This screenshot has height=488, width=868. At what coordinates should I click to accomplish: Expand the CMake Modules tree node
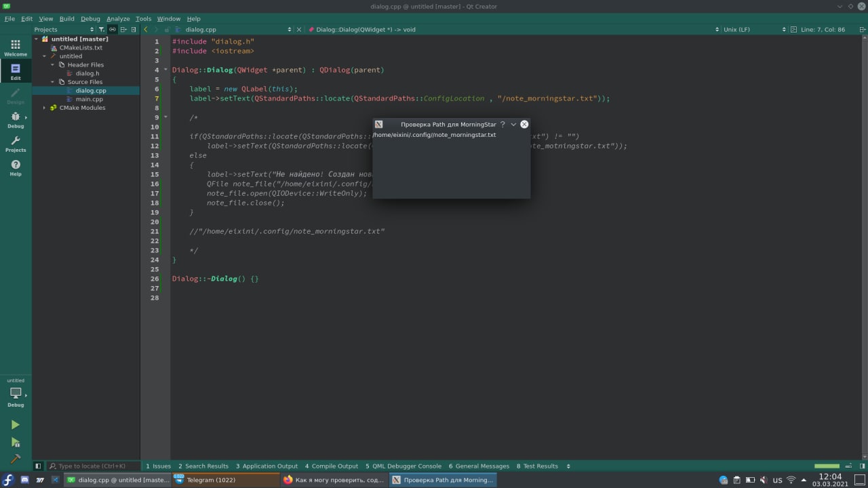pos(45,108)
